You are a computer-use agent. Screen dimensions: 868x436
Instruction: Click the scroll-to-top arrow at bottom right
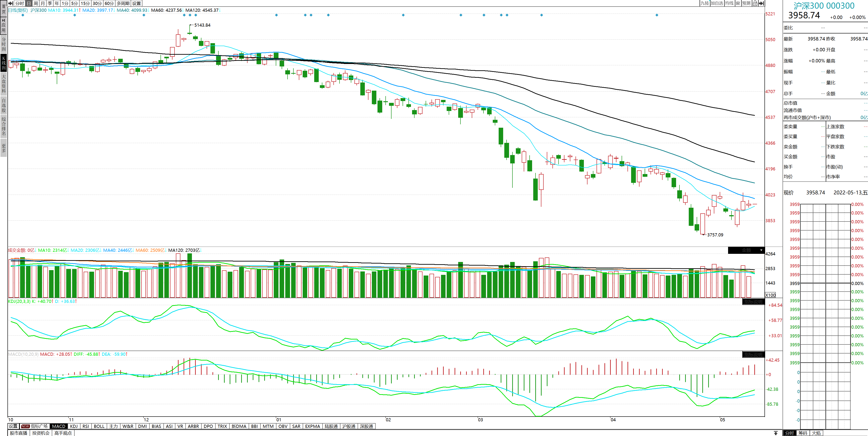click(776, 433)
